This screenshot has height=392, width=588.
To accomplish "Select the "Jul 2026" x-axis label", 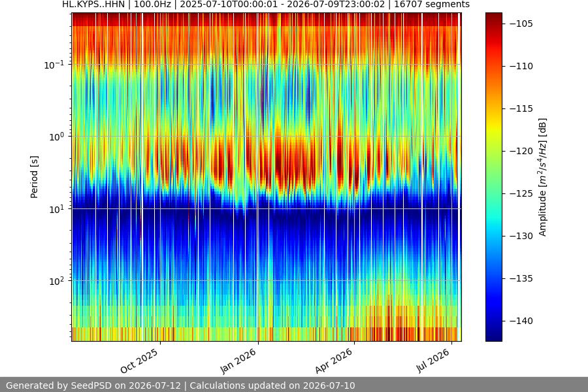I will (x=433, y=360).
